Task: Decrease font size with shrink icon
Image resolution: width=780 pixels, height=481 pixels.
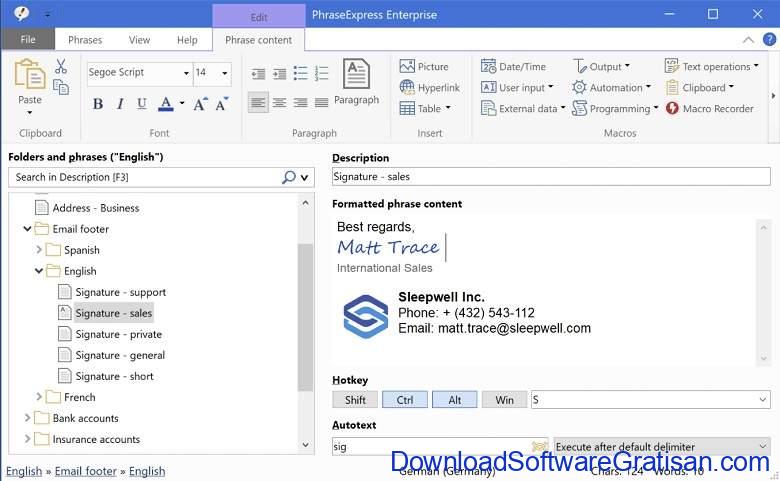Action: (222, 103)
